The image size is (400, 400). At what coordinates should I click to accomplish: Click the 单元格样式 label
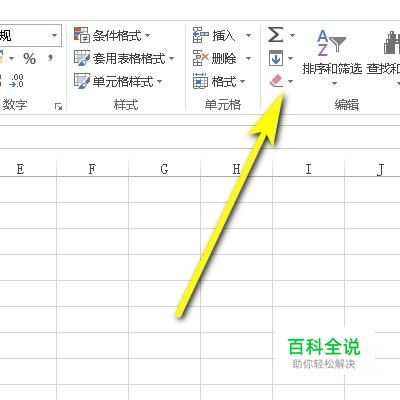pyautogui.click(x=123, y=81)
